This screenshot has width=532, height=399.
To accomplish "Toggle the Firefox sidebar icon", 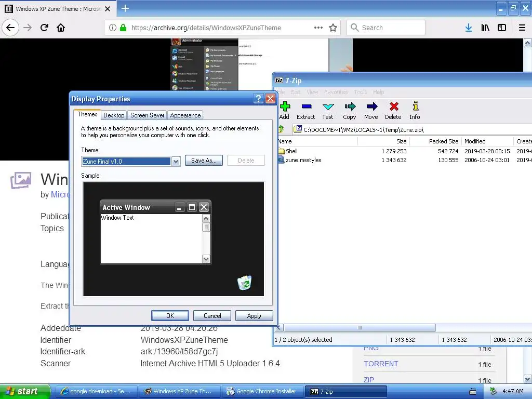I will click(502, 28).
